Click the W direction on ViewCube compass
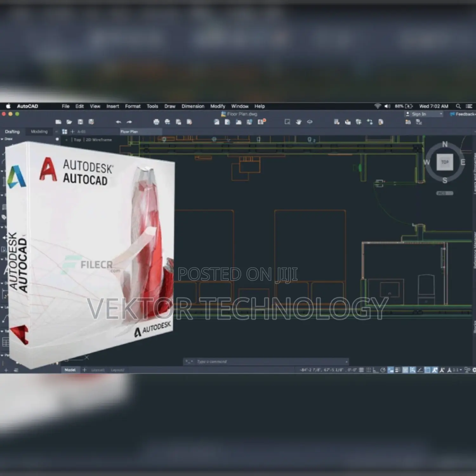Image resolution: width=476 pixels, height=476 pixels. click(426, 162)
